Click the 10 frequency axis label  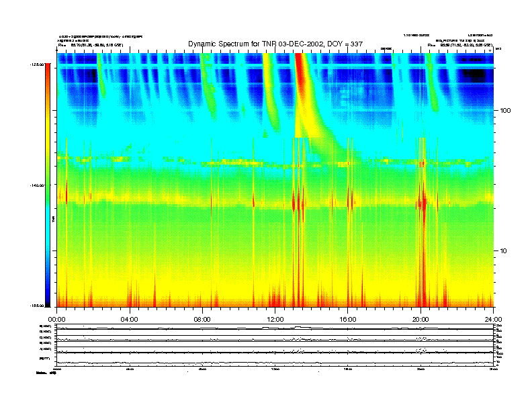(x=504, y=251)
